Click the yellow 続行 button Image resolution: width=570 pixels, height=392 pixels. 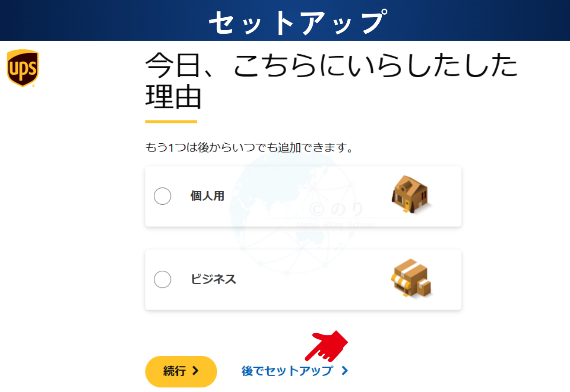181,371
